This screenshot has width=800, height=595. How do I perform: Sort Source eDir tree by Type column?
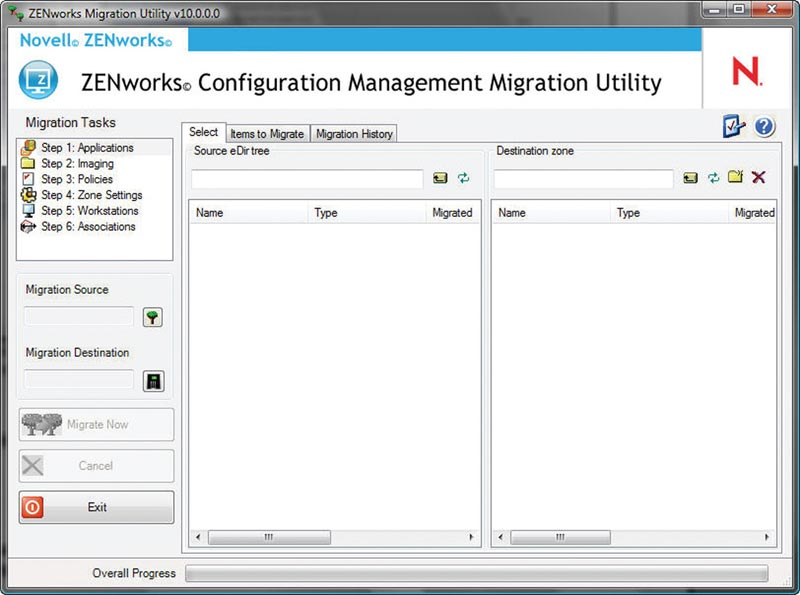pos(367,213)
